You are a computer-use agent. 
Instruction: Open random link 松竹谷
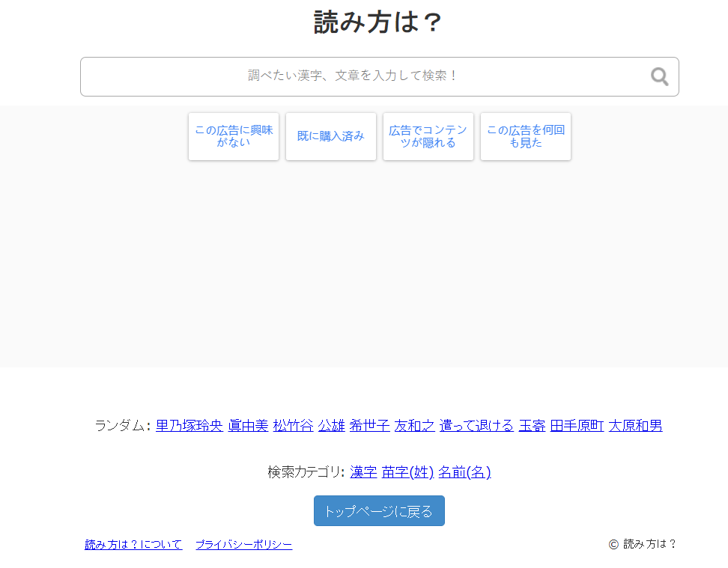click(293, 426)
